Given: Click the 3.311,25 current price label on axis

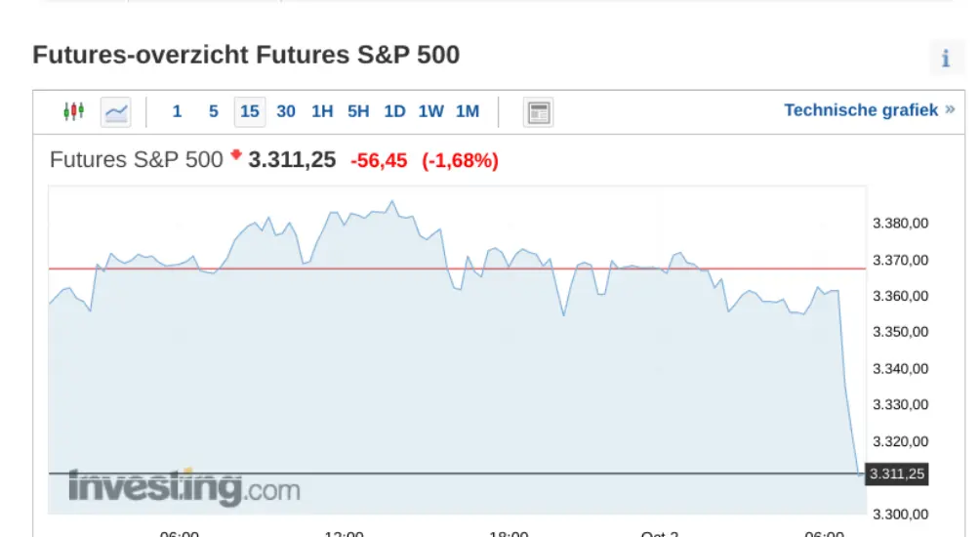Looking at the screenshot, I should (x=896, y=474).
